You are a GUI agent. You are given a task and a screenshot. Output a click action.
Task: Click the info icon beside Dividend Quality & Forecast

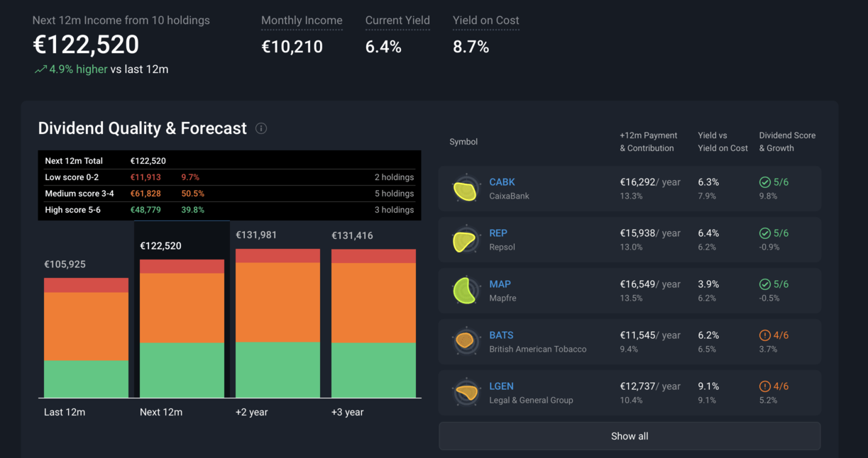pos(261,128)
